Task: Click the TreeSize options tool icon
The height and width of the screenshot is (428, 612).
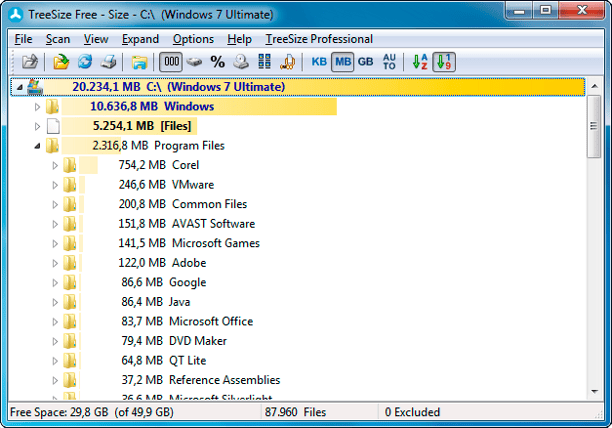Action: [288, 62]
